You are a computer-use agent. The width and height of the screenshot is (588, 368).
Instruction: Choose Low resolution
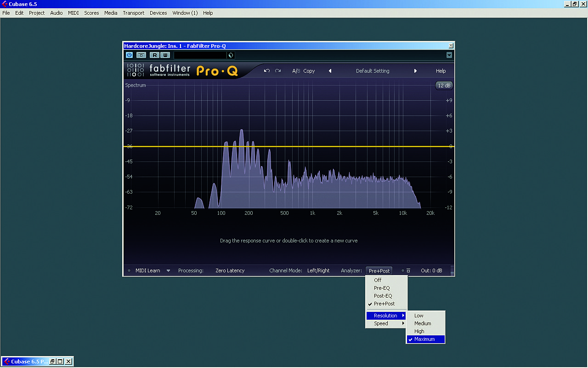tap(425, 316)
